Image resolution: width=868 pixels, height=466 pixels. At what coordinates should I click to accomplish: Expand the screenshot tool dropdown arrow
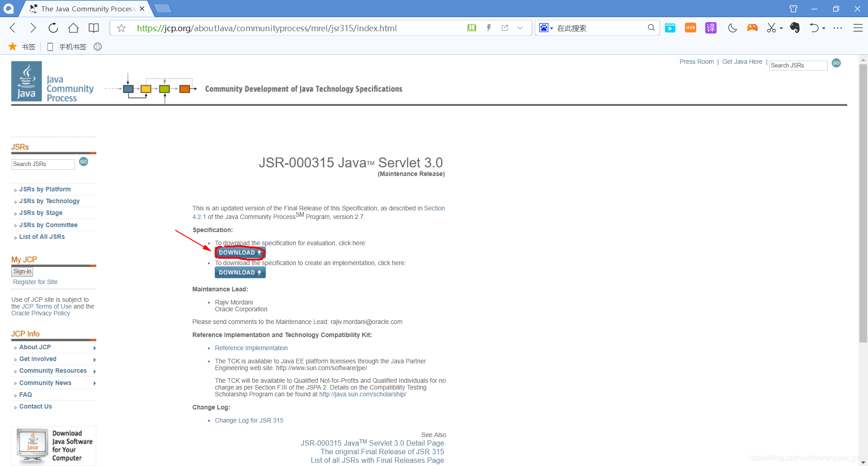coord(781,29)
